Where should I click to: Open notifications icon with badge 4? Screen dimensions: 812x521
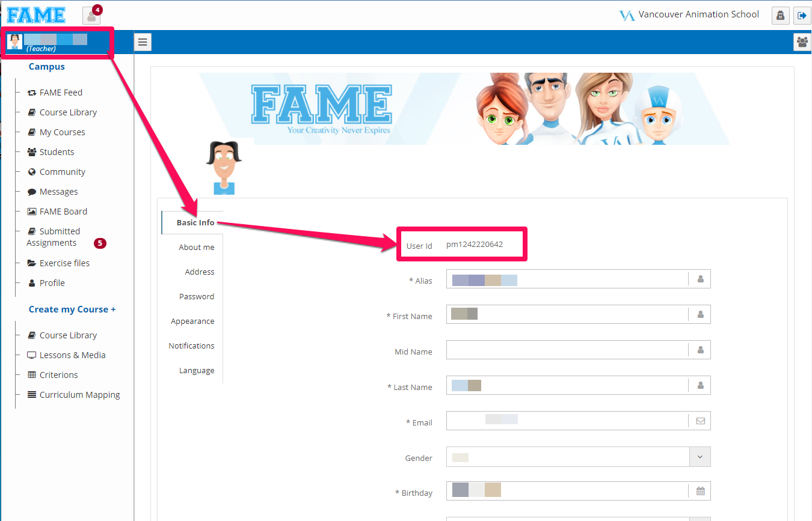[91, 15]
